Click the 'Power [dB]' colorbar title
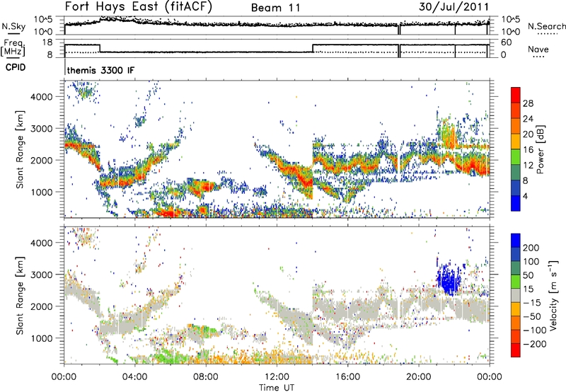Viewport: 566px width, 392px height. [x=540, y=149]
